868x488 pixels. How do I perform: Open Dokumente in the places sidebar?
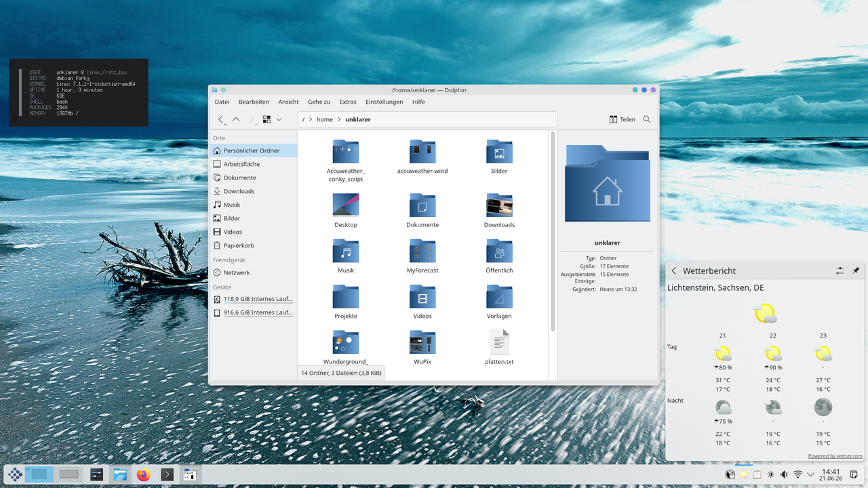253,178
